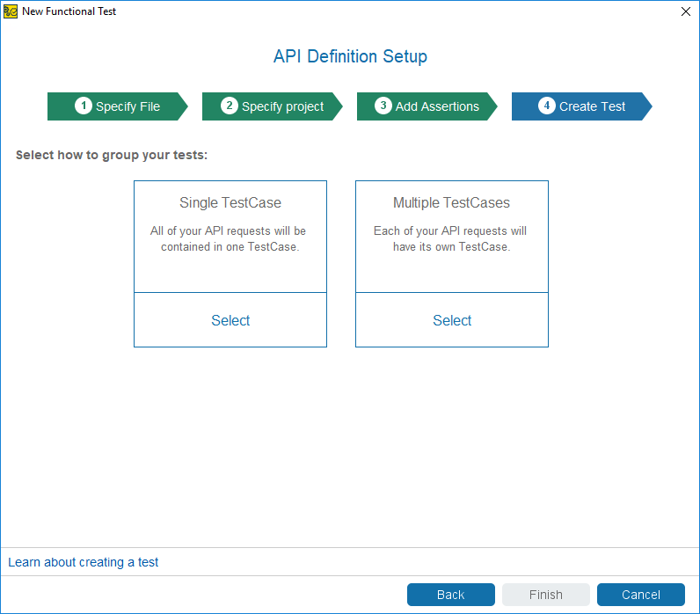Choose Select under Single TestCase
This screenshot has width=700, height=614.
(230, 320)
